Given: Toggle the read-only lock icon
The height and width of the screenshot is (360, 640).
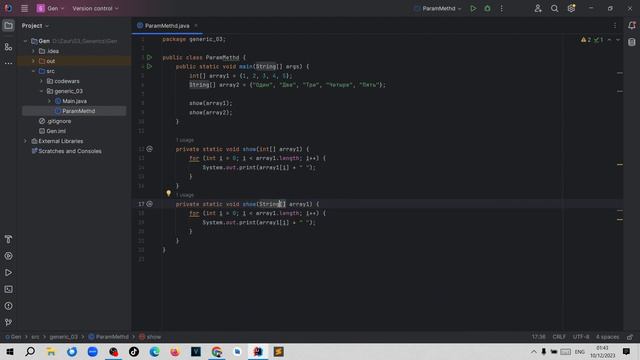Looking at the screenshot, I should 630,337.
